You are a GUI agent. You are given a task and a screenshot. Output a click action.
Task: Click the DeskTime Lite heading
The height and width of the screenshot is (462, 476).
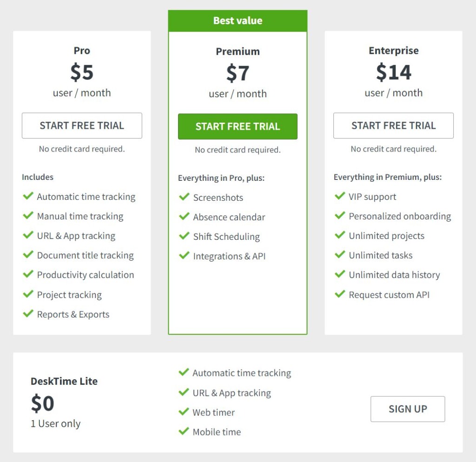pyautogui.click(x=64, y=381)
